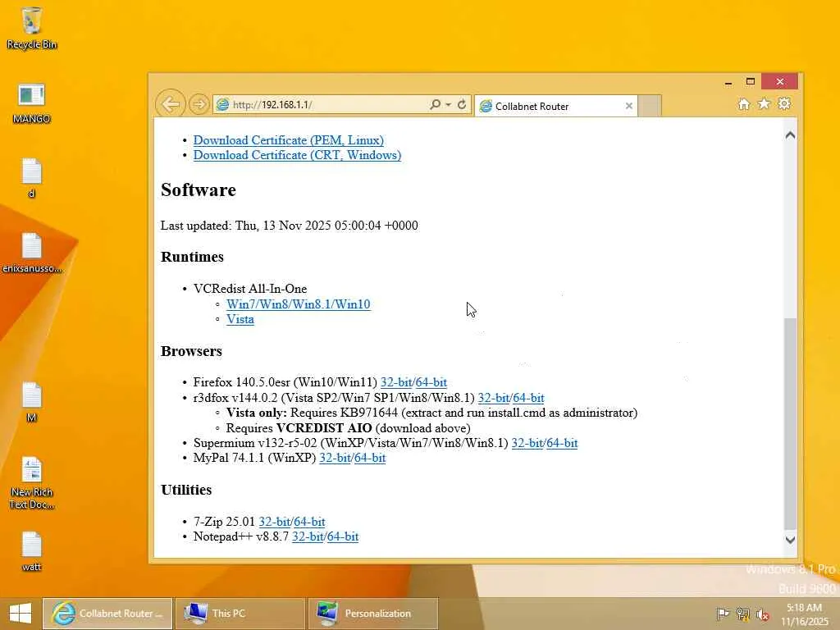Download MyPal 74.1.1 32-bit
Screen dimensions: 840x630
tap(335, 458)
